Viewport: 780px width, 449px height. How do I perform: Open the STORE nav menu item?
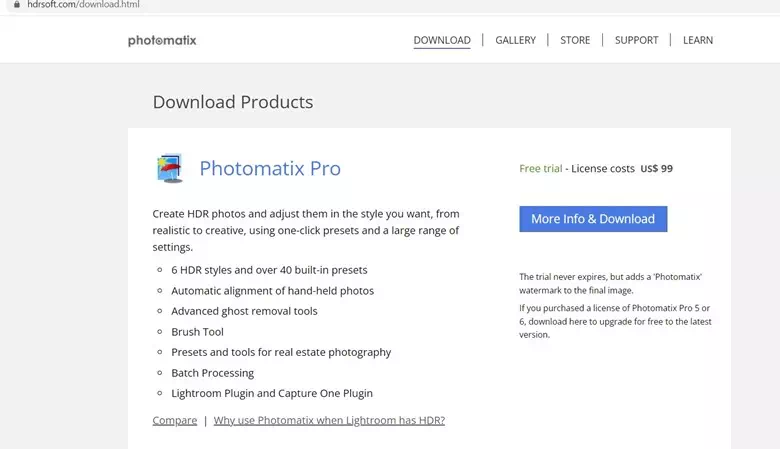click(575, 40)
